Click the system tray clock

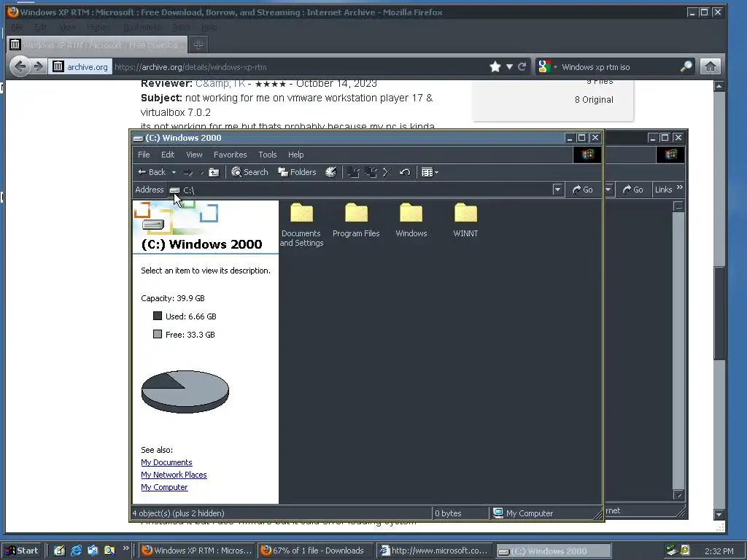[719, 551]
